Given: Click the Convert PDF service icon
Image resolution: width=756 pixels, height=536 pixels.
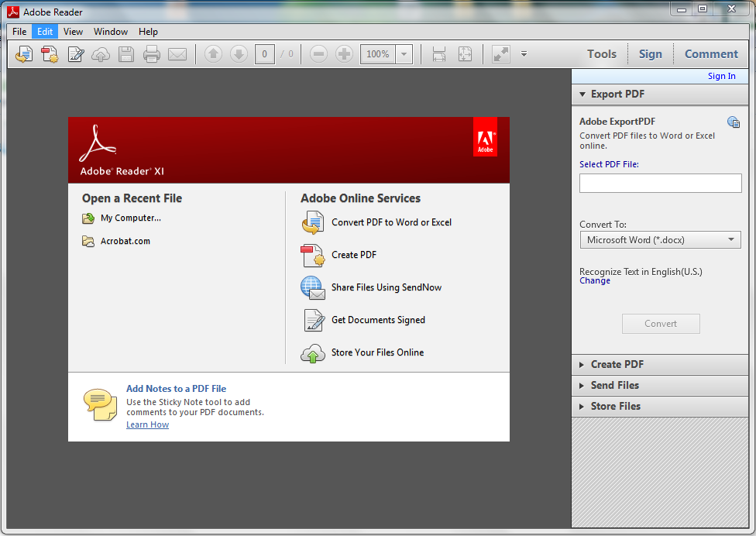Looking at the screenshot, I should pyautogui.click(x=313, y=223).
